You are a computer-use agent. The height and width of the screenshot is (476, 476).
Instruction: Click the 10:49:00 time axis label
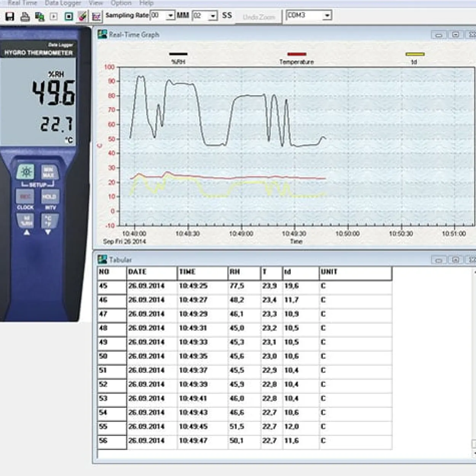click(241, 233)
